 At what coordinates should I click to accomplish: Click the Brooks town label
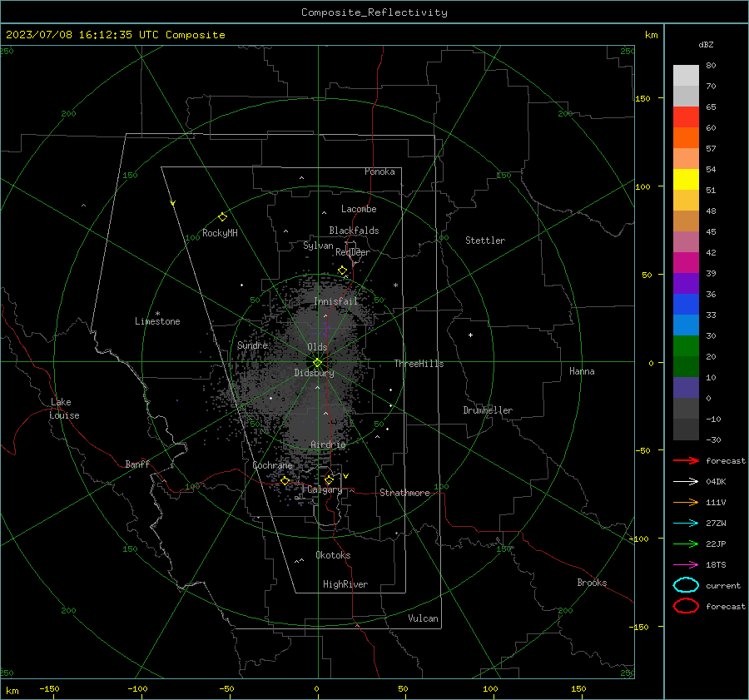pyautogui.click(x=592, y=583)
